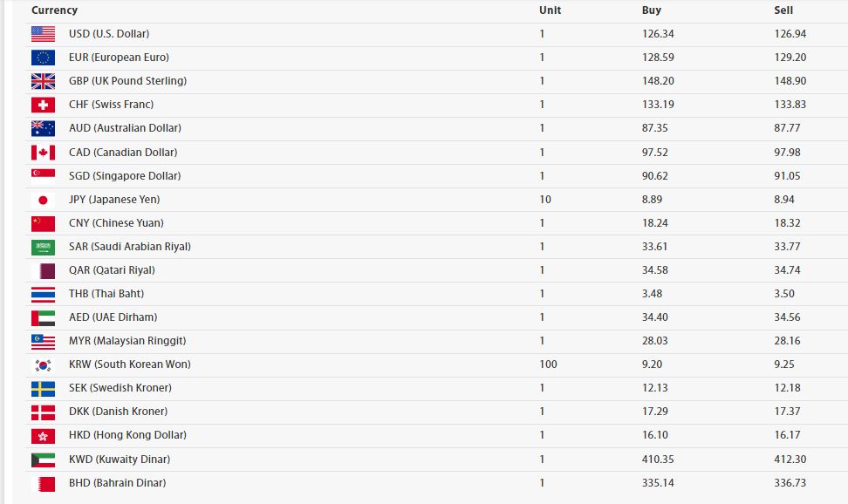
Task: Select the USD (U.S. Dollar) label
Action: [109, 33]
